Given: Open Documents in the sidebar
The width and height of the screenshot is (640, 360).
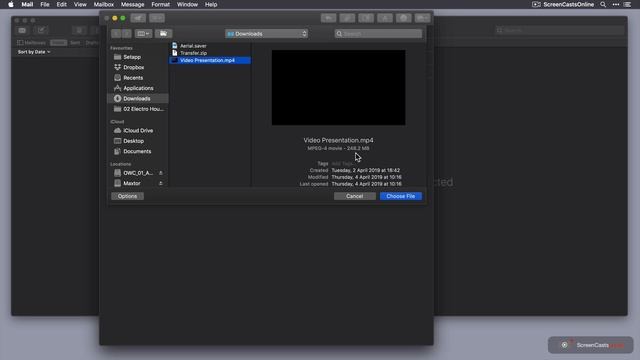Looking at the screenshot, I should tap(137, 151).
